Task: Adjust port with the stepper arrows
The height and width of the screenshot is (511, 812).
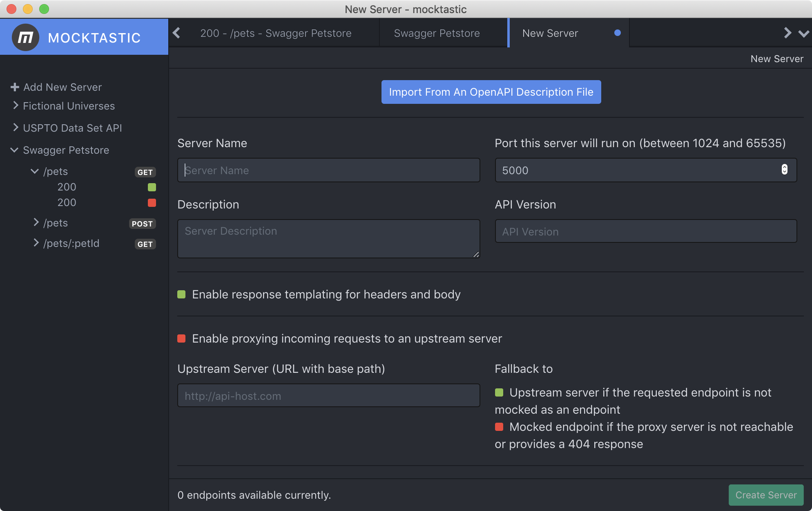Action: [784, 169]
